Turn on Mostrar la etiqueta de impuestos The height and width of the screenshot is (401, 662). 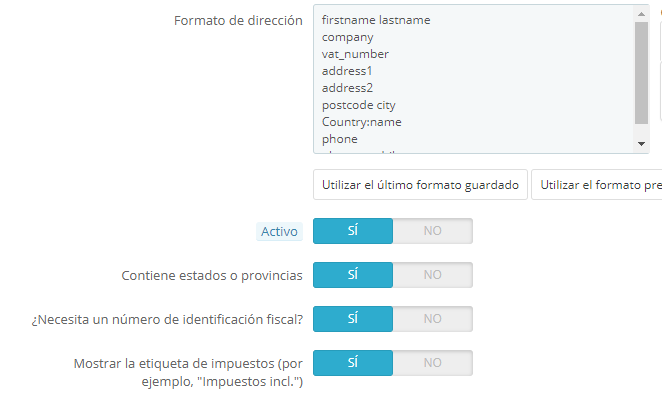[x=353, y=362]
